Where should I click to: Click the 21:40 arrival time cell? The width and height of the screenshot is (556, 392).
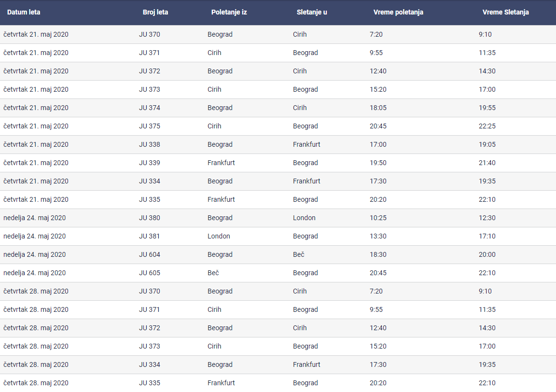(487, 163)
